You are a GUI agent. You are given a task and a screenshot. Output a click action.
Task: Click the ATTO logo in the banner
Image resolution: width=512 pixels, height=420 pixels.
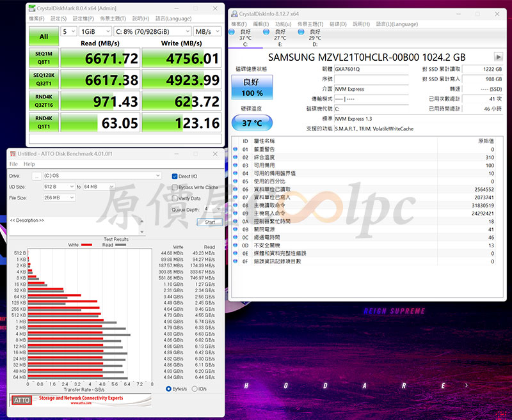click(x=22, y=400)
